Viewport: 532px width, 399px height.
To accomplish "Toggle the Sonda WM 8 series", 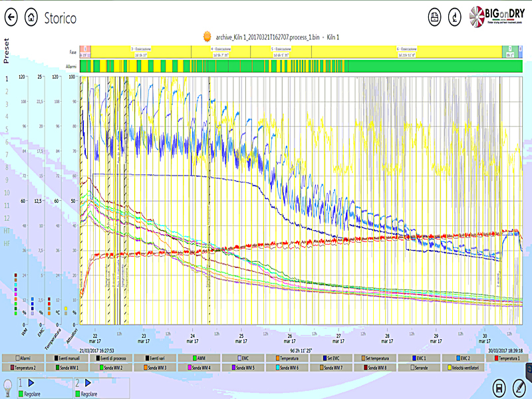I will click(x=375, y=368).
